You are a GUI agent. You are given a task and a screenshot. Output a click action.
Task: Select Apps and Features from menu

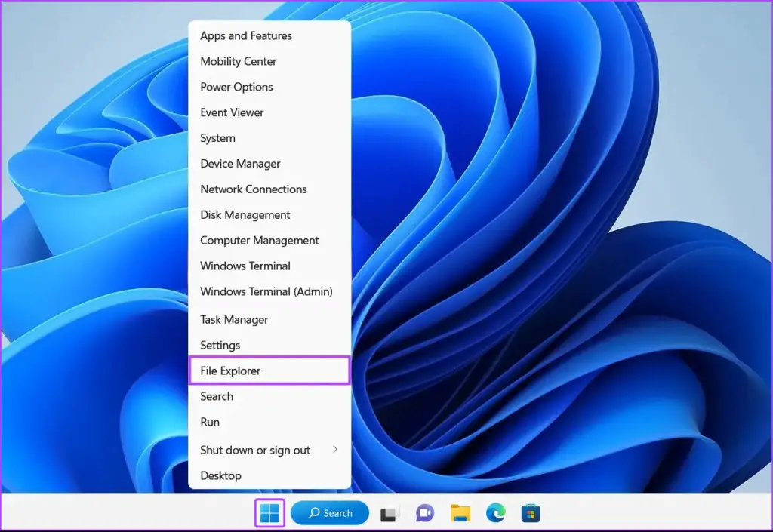[x=246, y=35]
